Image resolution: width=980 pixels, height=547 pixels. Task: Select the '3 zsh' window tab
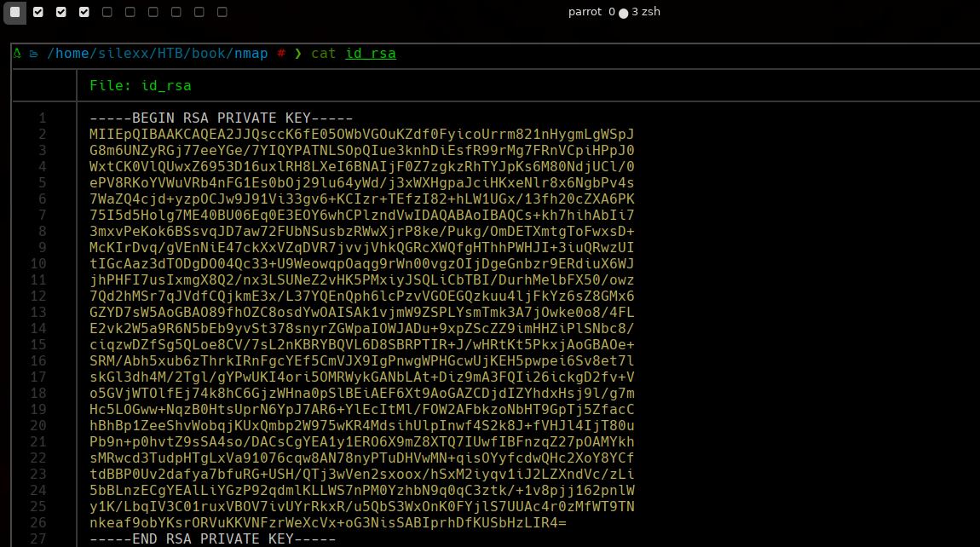coord(646,12)
